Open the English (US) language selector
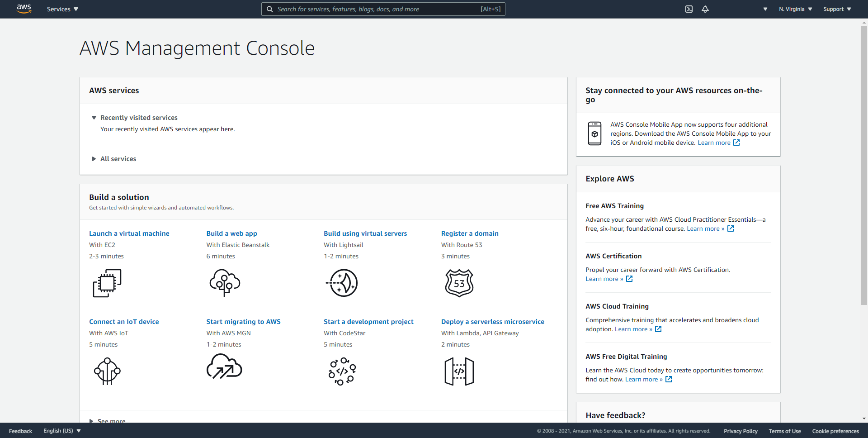 pyautogui.click(x=62, y=431)
